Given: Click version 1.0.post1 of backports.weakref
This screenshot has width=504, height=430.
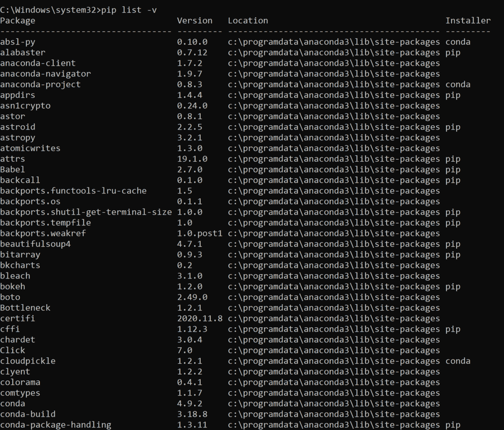Looking at the screenshot, I should pos(200,233).
